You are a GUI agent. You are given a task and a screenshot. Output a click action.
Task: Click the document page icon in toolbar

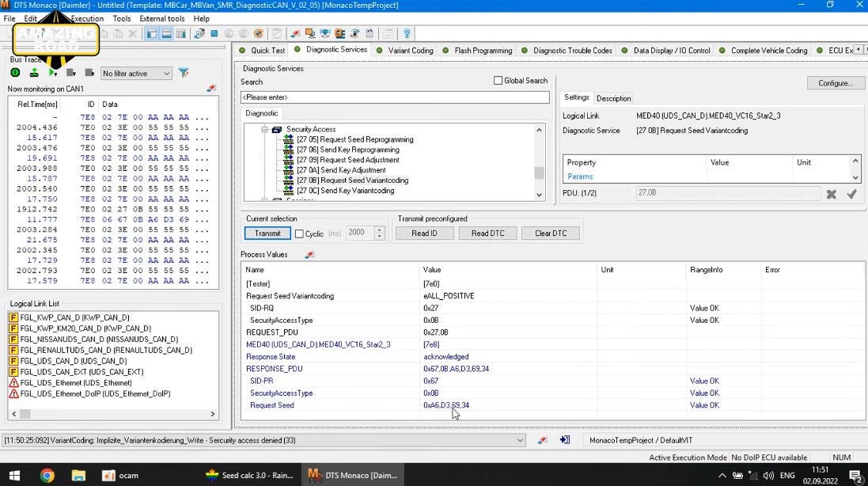[370, 34]
